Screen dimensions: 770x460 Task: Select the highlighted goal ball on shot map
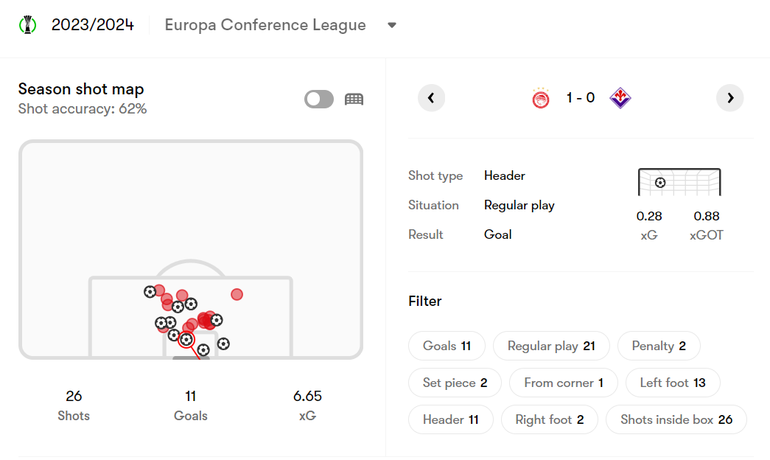point(186,339)
